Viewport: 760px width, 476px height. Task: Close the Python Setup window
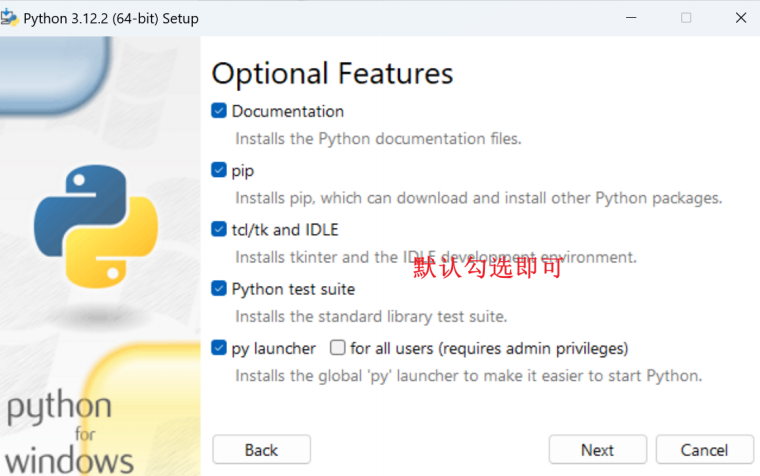[x=741, y=18]
